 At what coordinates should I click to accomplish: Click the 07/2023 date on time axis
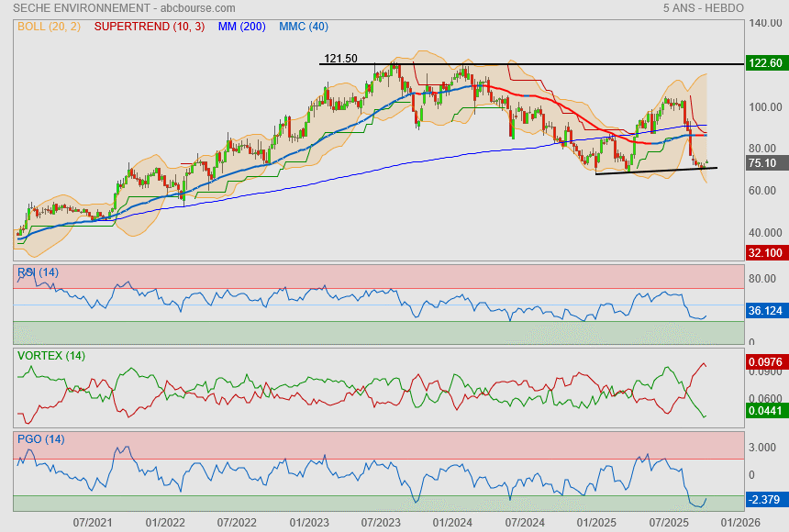click(x=380, y=521)
